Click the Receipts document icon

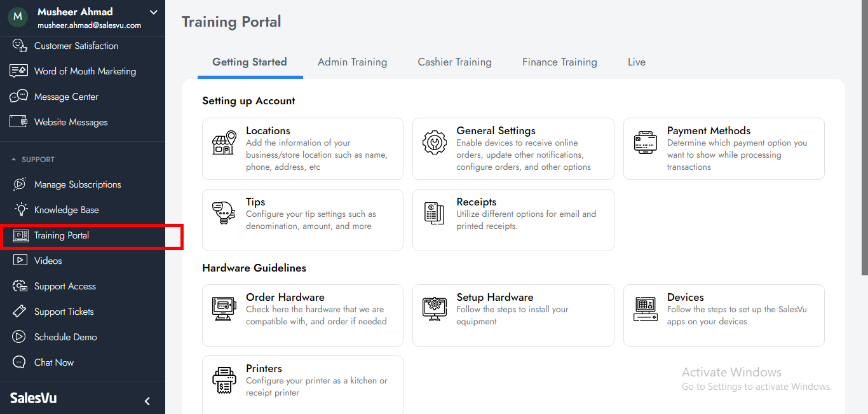tap(435, 214)
